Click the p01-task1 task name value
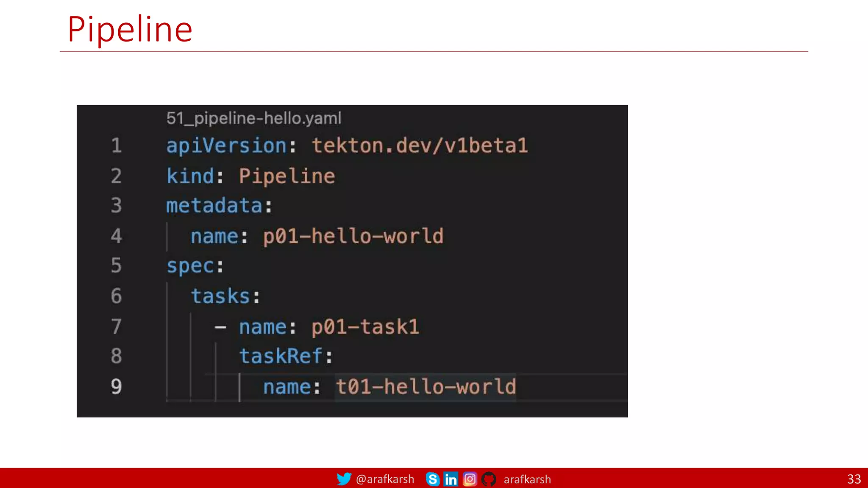Image resolution: width=868 pixels, height=488 pixels. coord(365,327)
